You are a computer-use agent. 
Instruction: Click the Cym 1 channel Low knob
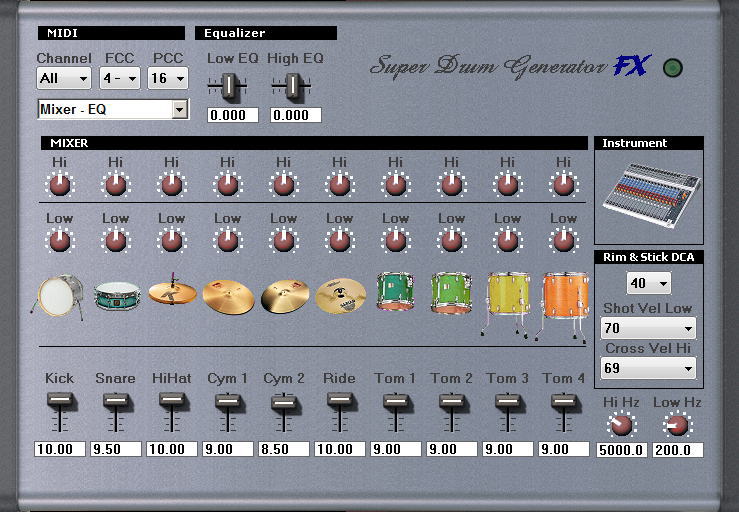(x=228, y=240)
